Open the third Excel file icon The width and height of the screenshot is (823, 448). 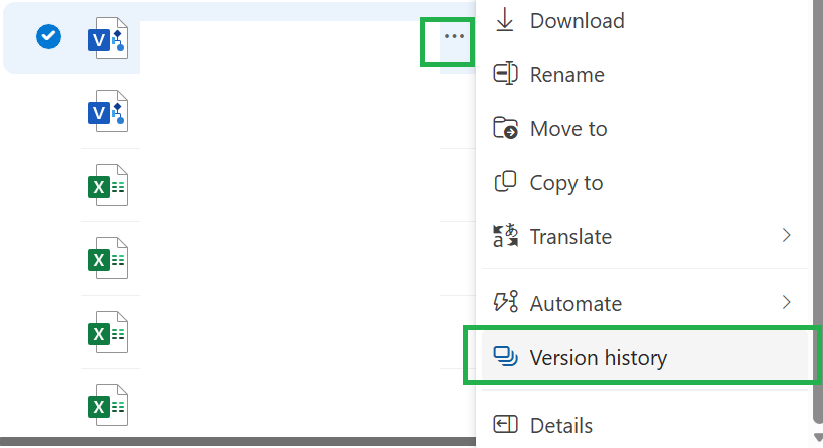point(108,332)
